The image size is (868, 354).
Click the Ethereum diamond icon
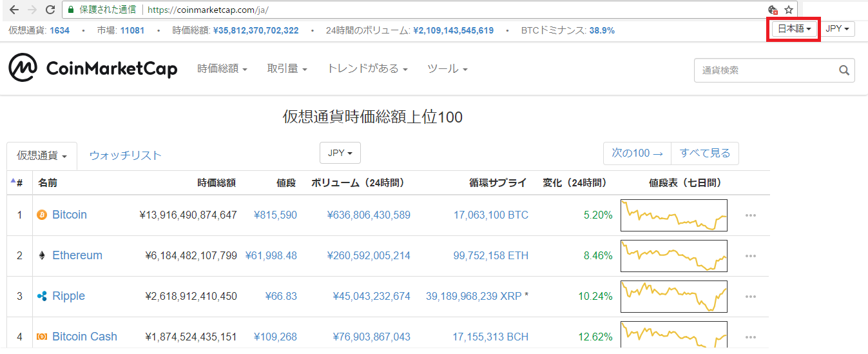(x=42, y=255)
